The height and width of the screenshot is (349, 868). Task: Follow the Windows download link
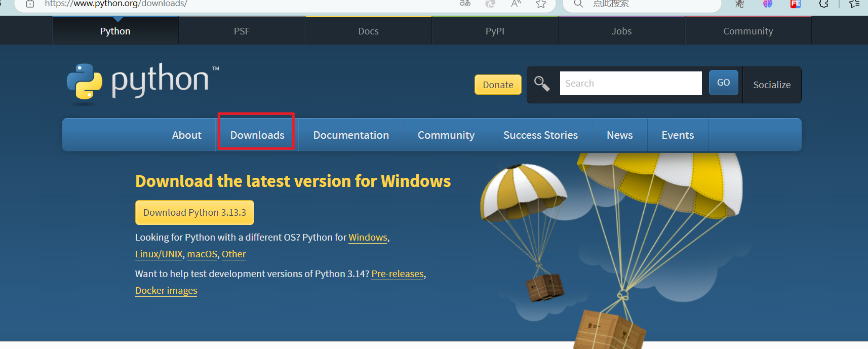pos(368,238)
